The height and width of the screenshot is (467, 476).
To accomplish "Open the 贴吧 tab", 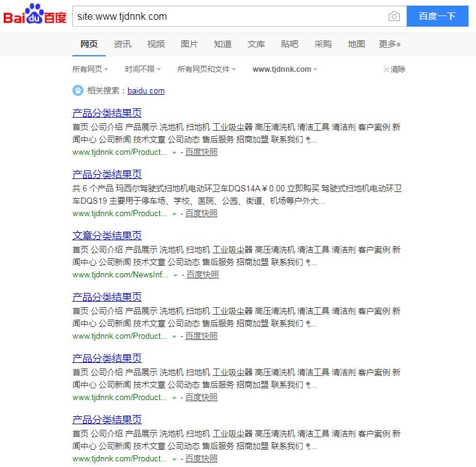I will [289, 45].
